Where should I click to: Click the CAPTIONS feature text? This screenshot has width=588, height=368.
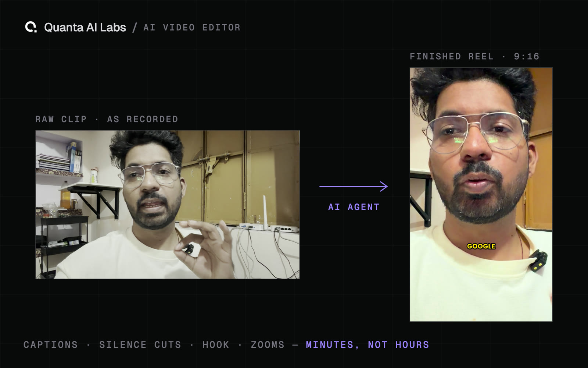(51, 345)
